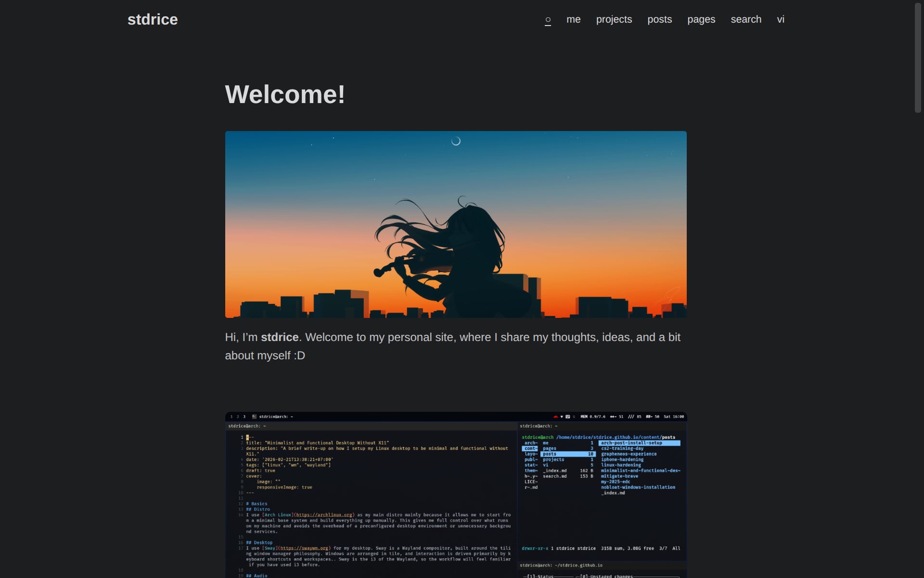Open the search page link
Screen dimensions: 924x578
[x=745, y=19]
